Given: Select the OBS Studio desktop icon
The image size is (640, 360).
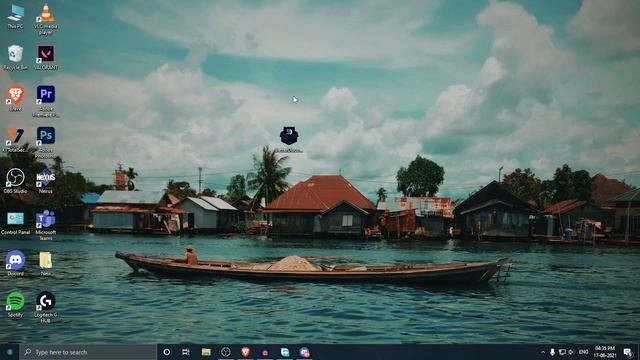Looking at the screenshot, I should 15,181.
